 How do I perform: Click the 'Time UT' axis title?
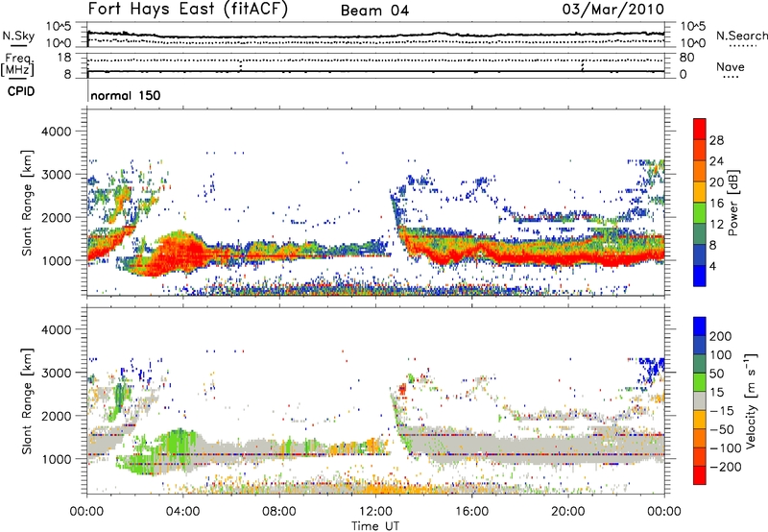tap(375, 526)
